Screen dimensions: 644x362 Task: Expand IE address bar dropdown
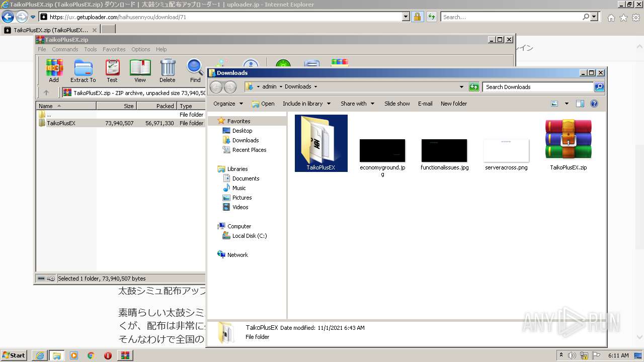(x=406, y=17)
